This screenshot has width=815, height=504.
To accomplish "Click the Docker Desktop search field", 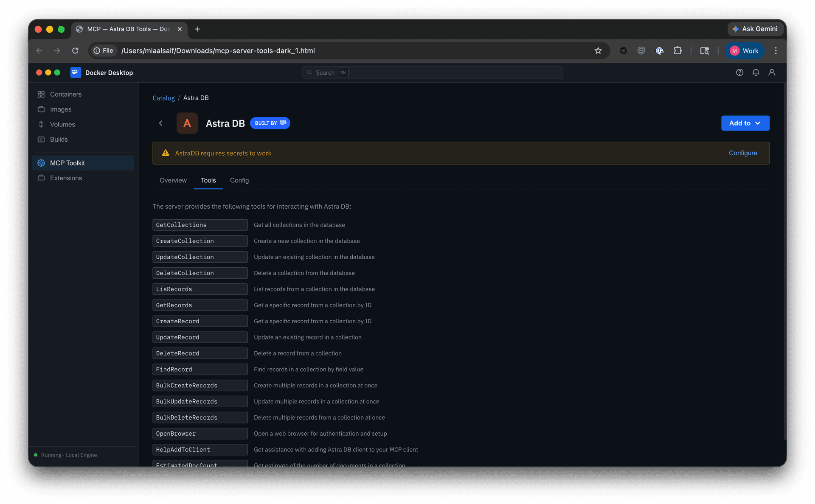I will (x=433, y=73).
